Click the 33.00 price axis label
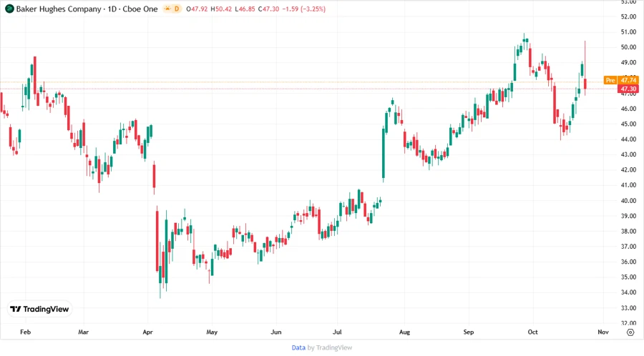The height and width of the screenshot is (356, 644). pyautogui.click(x=628, y=308)
